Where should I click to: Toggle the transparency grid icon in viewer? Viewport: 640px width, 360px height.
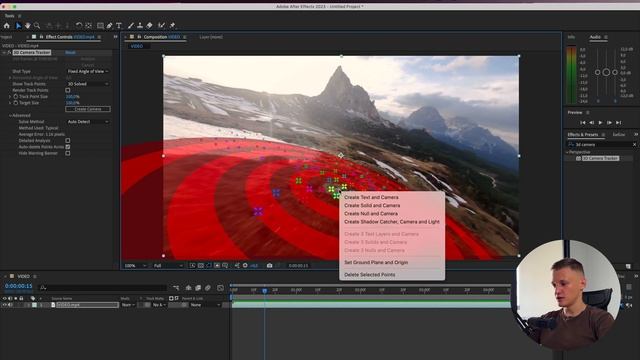tap(200, 265)
